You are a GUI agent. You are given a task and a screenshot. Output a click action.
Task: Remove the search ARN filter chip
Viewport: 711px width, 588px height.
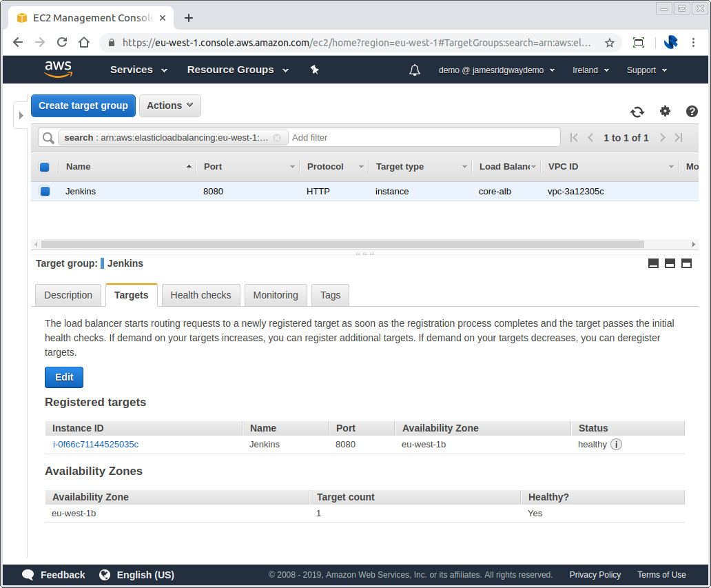tap(277, 137)
